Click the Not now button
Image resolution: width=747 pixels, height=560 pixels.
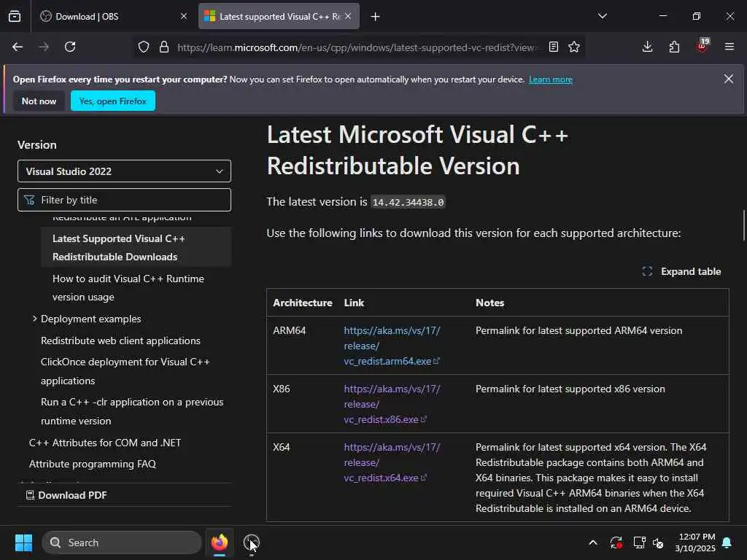pos(39,101)
